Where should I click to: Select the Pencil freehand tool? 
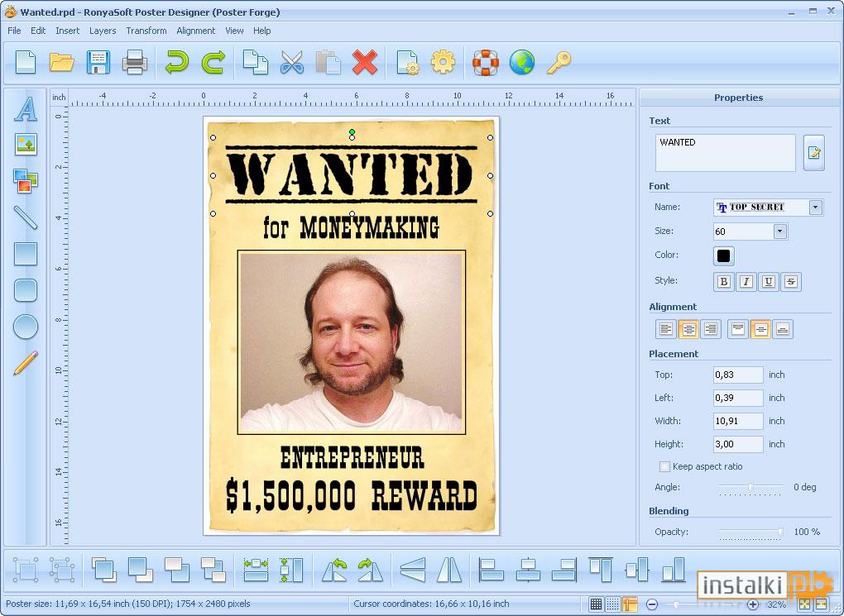(26, 363)
